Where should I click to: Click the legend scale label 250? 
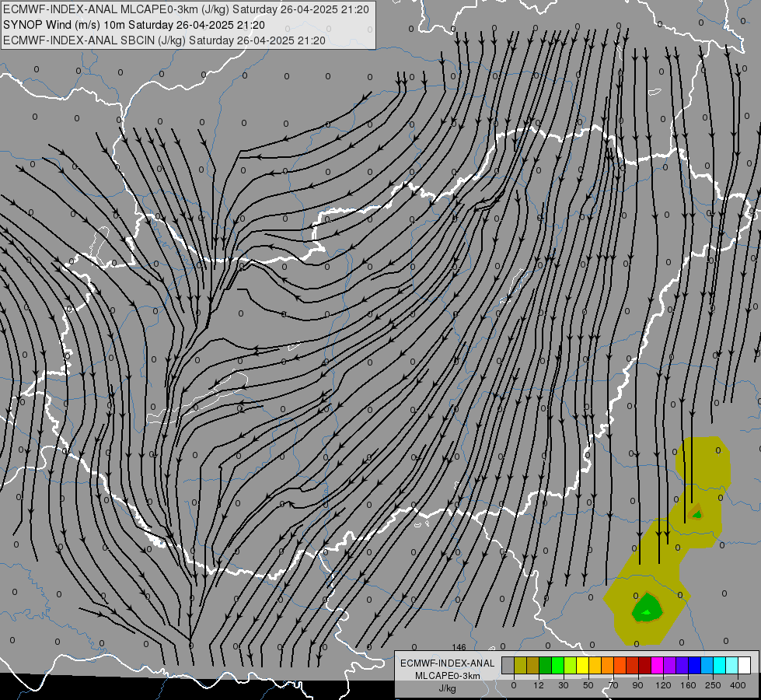pyautogui.click(x=713, y=685)
